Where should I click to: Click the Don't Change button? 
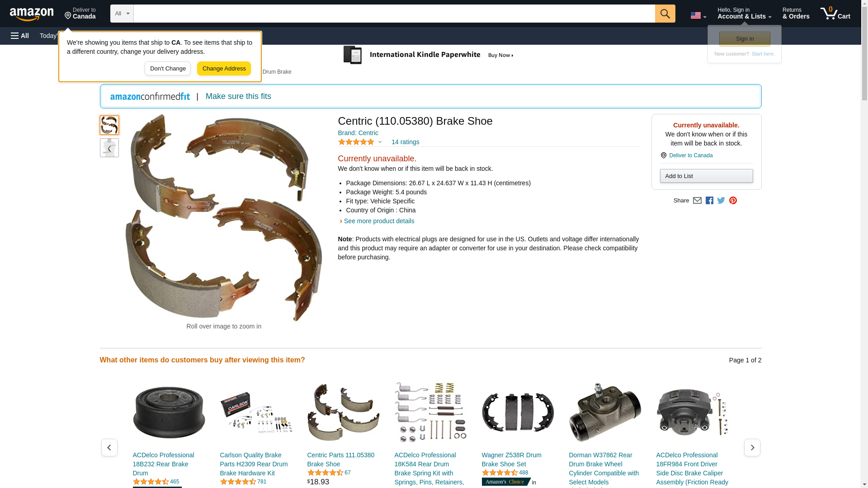[x=168, y=69]
